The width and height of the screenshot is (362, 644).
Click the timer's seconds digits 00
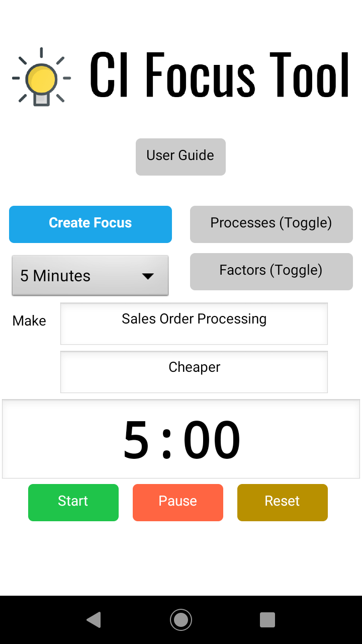click(x=212, y=440)
